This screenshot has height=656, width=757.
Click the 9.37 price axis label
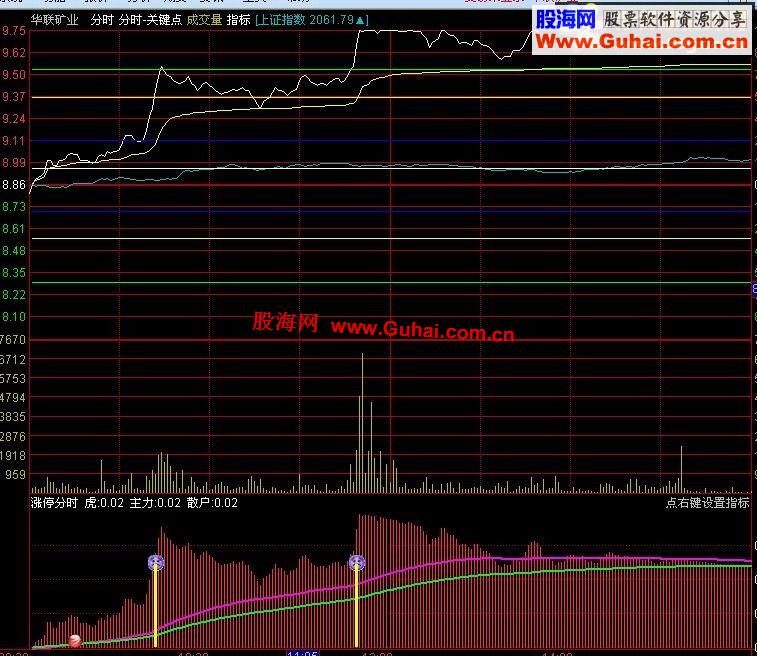pyautogui.click(x=13, y=97)
